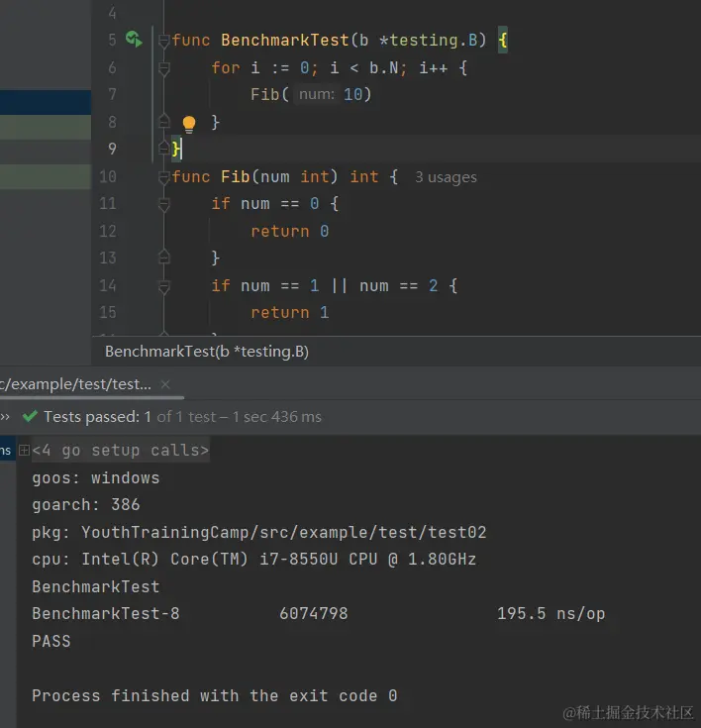Image resolution: width=701 pixels, height=728 pixels.
Task: Open the '3 usages' hint link
Action: coord(446,177)
